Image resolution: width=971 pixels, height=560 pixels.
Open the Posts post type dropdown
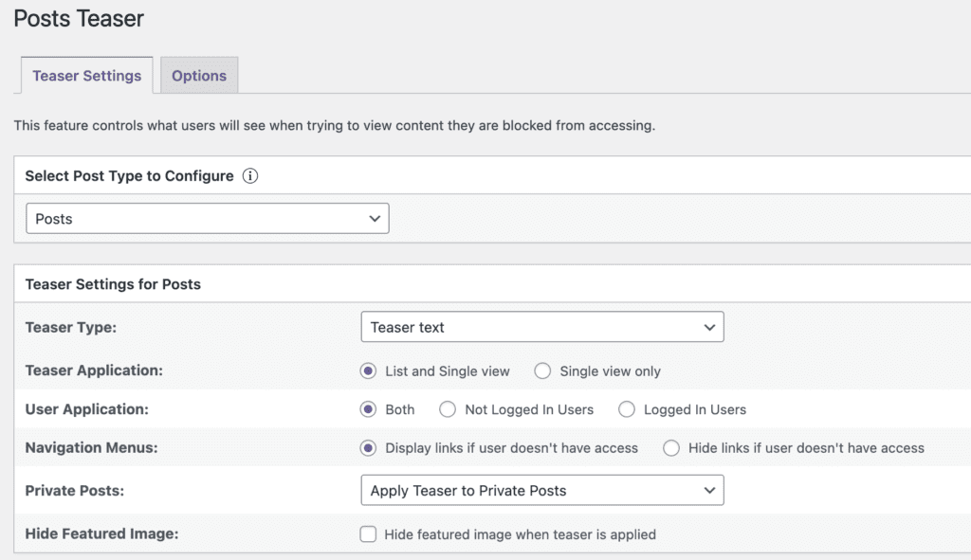(207, 219)
